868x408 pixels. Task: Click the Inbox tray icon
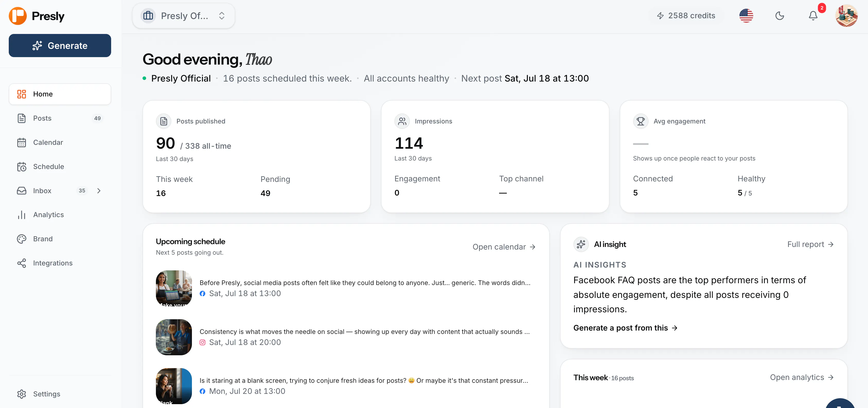click(22, 191)
